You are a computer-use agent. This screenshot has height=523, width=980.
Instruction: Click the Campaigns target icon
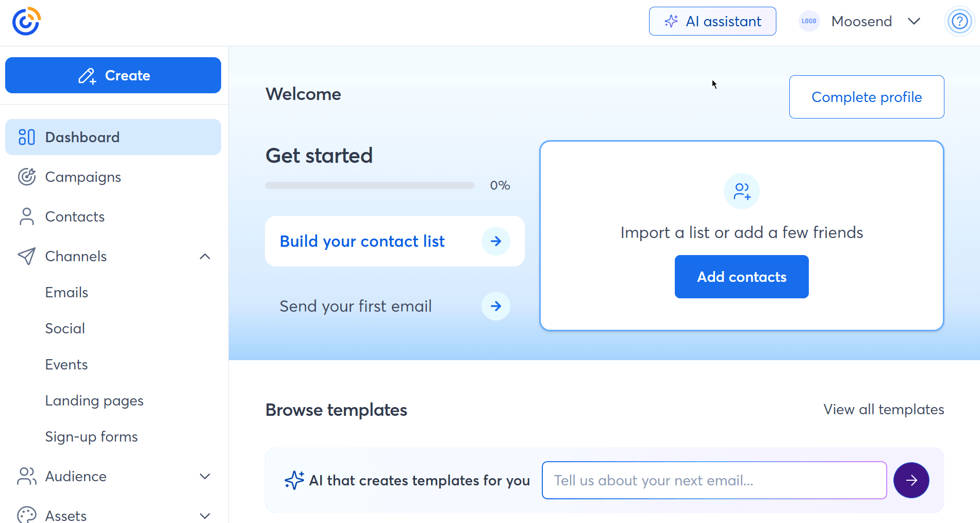point(26,177)
